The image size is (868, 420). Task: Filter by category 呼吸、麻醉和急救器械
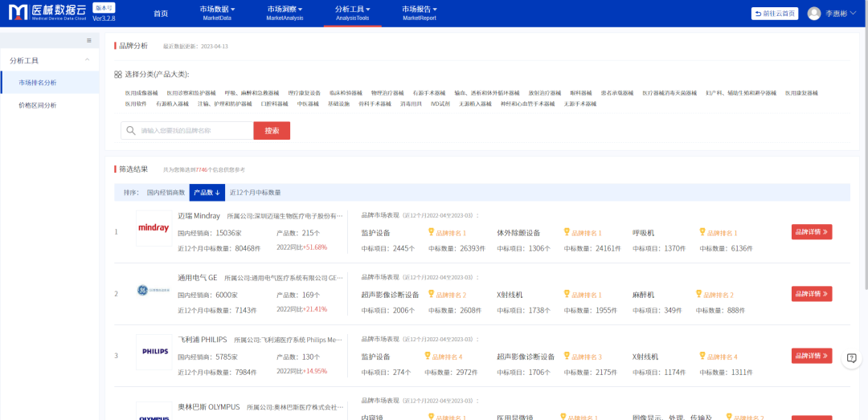click(x=252, y=93)
